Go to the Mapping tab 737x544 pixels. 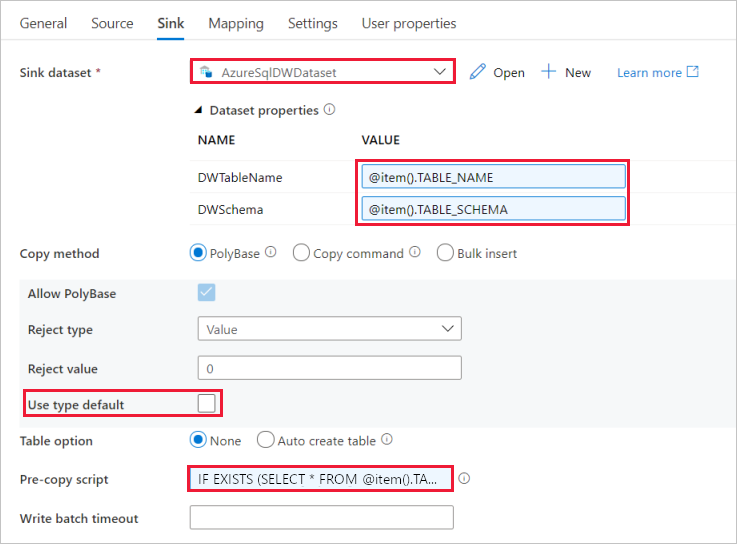(x=236, y=24)
